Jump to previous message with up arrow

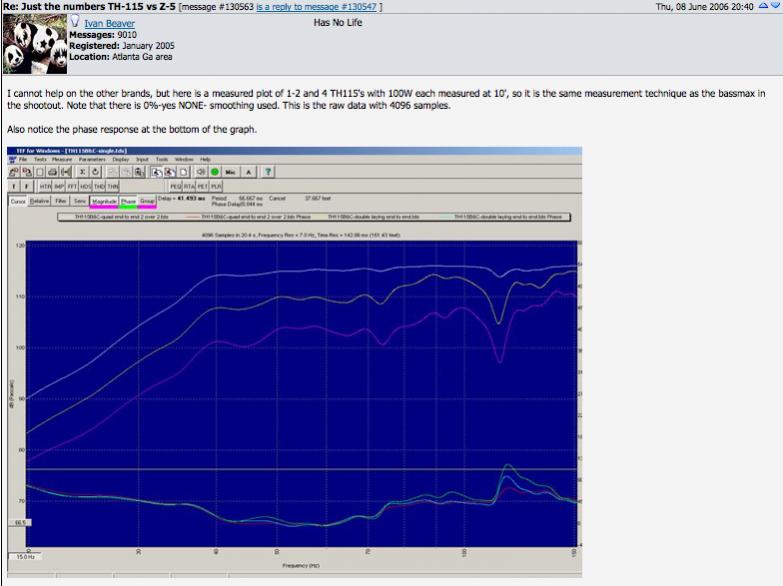tap(763, 6)
